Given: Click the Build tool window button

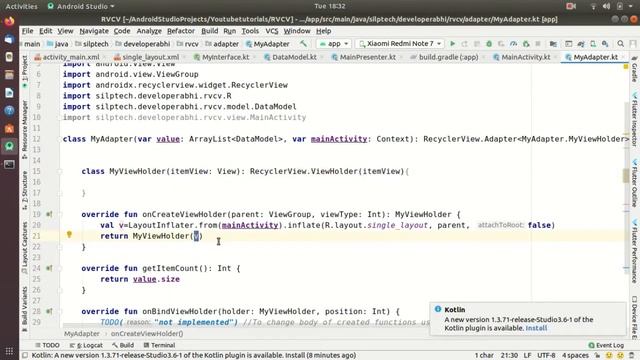Looking at the screenshot, I should [x=123, y=345].
